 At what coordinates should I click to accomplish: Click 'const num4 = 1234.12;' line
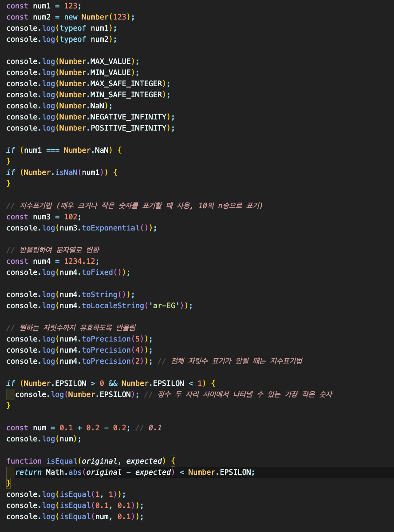[53, 261]
